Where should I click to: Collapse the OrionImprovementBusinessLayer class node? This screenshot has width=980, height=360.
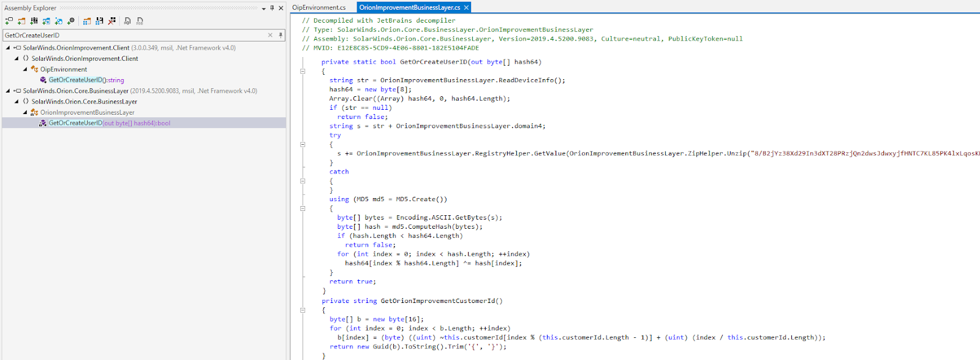25,112
